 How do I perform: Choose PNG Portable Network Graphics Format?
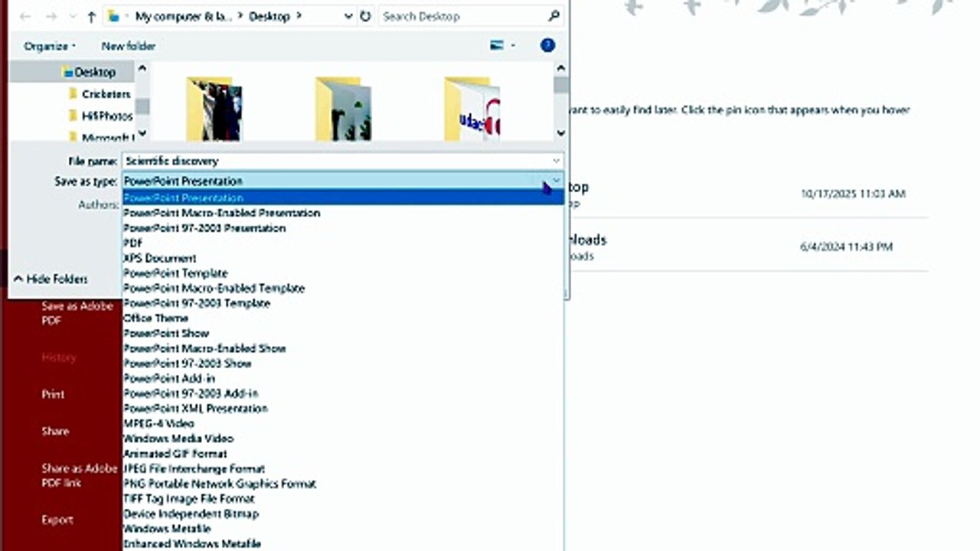343,484
